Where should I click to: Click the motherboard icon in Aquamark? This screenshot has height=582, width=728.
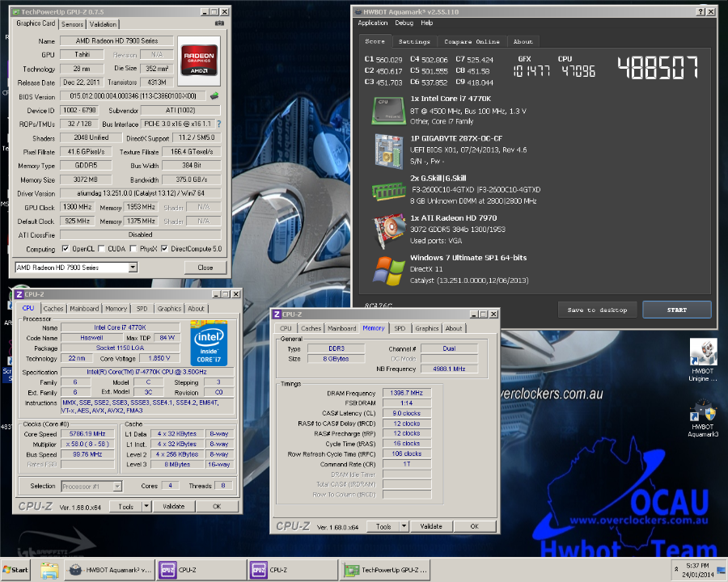[388, 150]
